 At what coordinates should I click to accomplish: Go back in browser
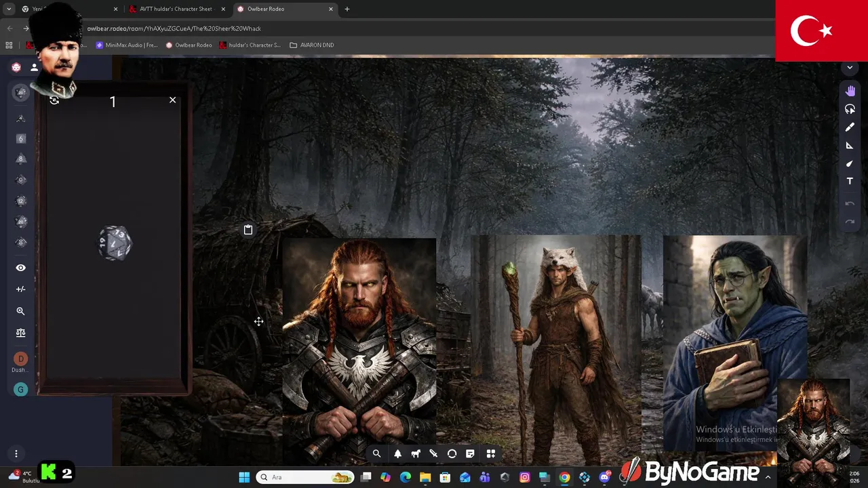coord(9,28)
